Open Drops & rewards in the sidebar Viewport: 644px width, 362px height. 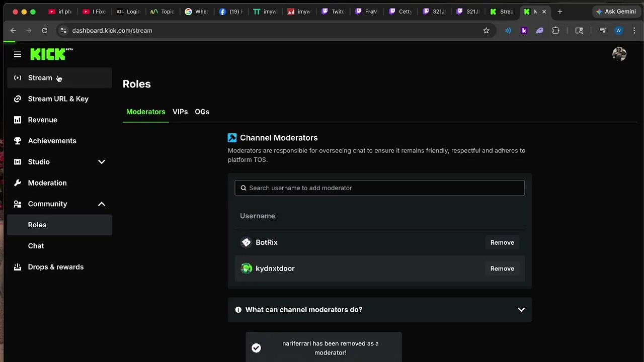point(56,267)
